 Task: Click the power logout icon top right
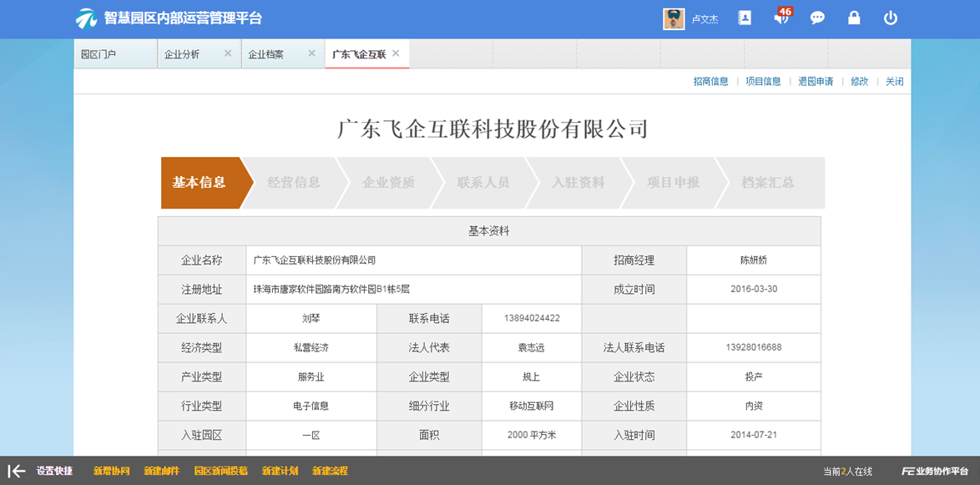[x=890, y=18]
